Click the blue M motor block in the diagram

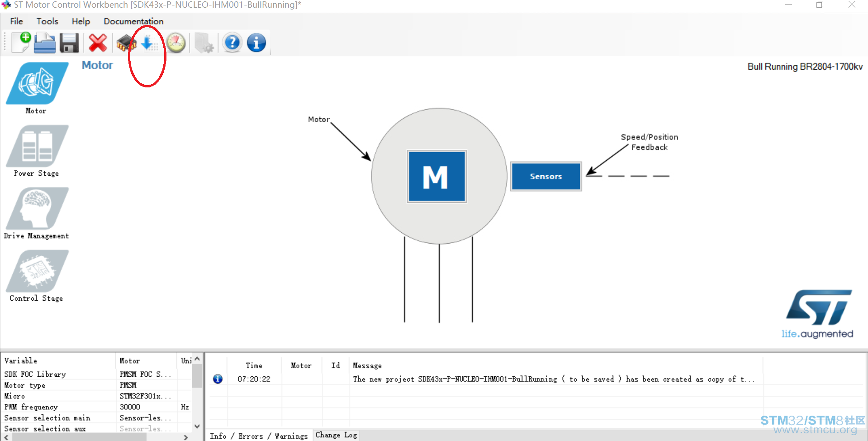436,176
